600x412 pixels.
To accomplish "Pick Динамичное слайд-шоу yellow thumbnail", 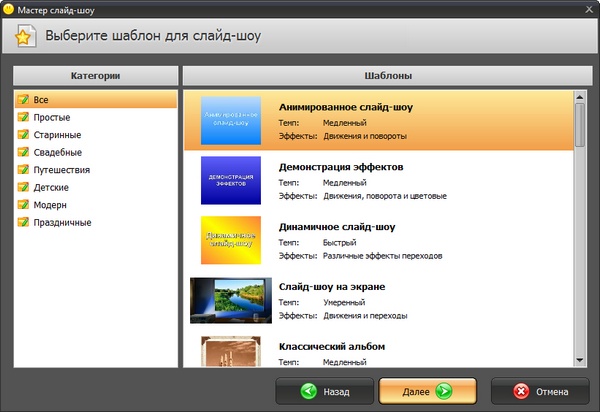I will pos(231,240).
